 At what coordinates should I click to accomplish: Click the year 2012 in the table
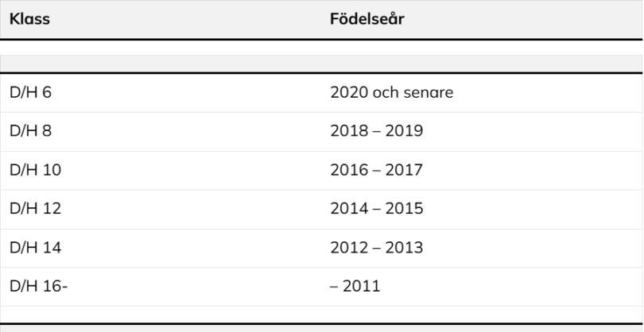pyautogui.click(x=346, y=247)
